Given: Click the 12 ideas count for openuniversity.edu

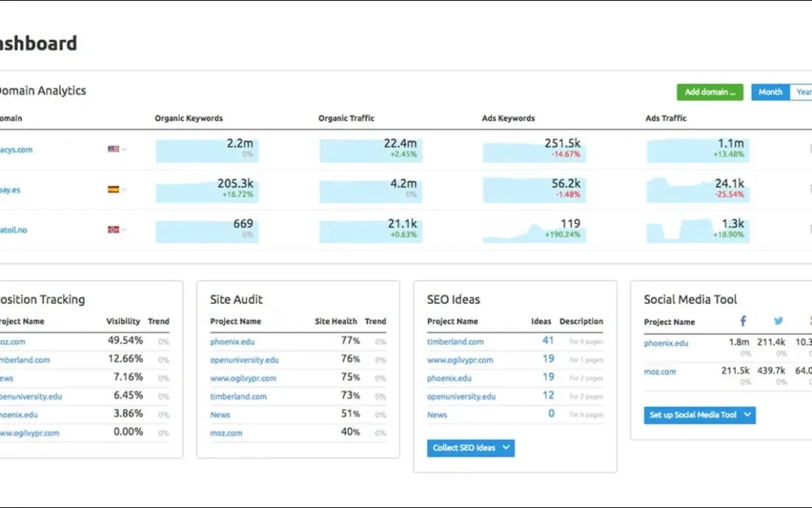Looking at the screenshot, I should 548,396.
